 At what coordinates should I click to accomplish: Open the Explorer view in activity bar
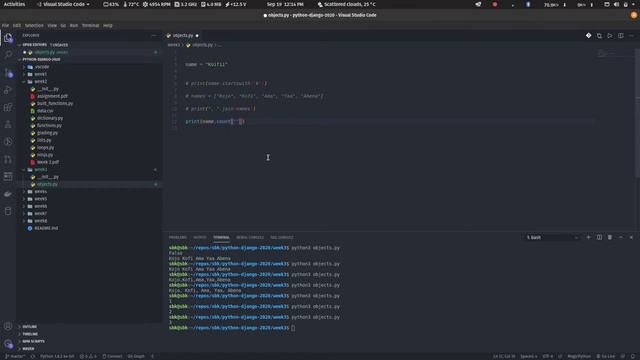click(x=8, y=38)
